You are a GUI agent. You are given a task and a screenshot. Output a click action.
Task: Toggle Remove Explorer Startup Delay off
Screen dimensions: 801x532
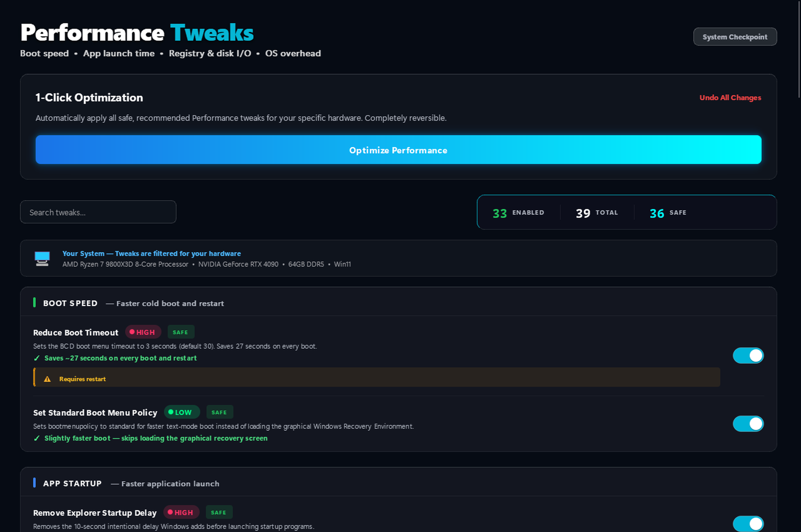click(x=748, y=524)
